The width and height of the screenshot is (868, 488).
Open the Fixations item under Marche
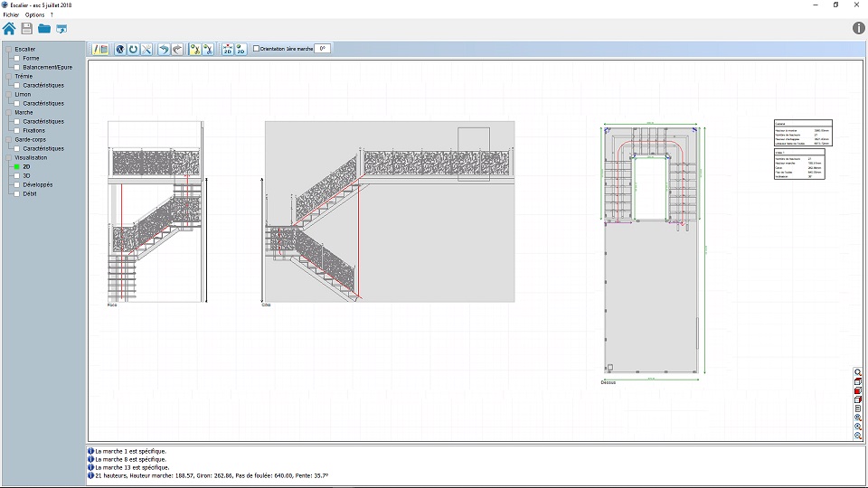[34, 131]
